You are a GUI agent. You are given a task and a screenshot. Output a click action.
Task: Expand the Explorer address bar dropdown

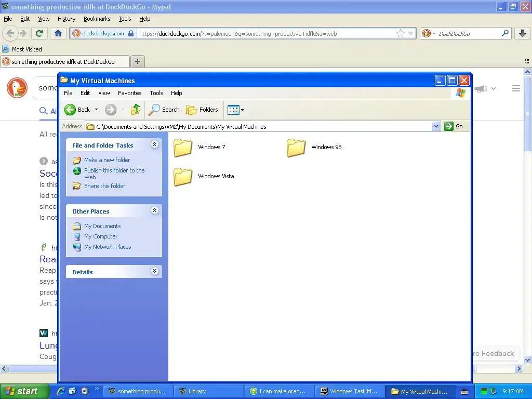click(436, 127)
